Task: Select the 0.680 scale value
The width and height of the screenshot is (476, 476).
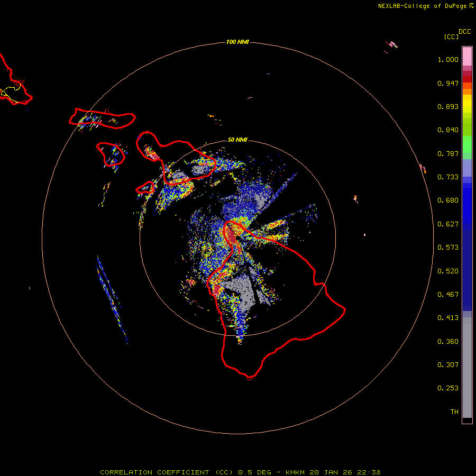Action: point(448,200)
